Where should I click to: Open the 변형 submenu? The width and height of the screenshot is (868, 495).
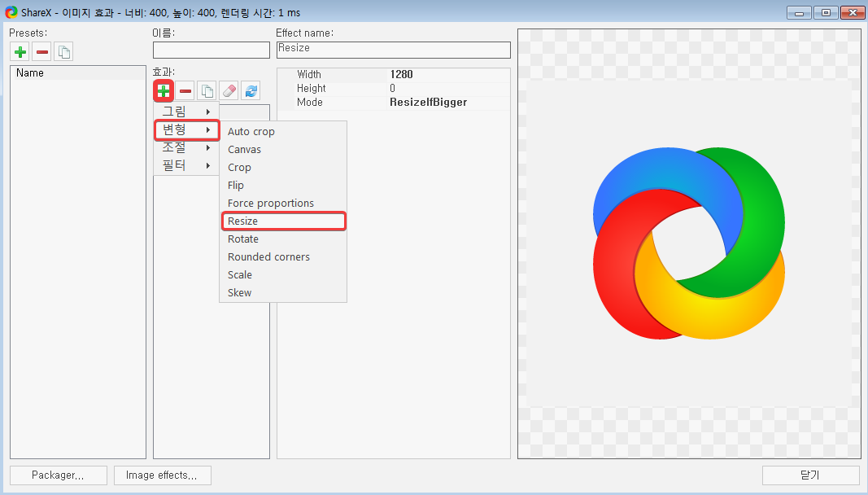click(186, 129)
